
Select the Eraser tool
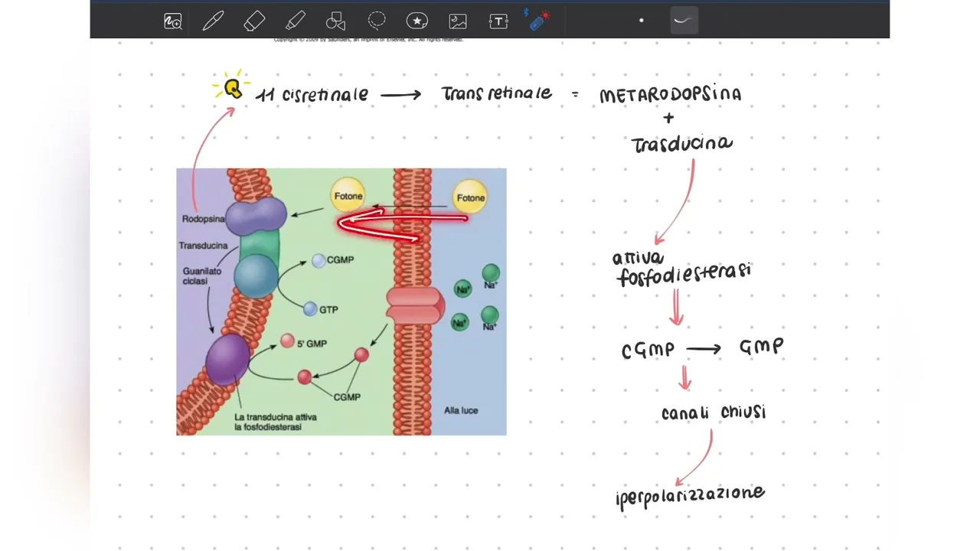tap(254, 21)
